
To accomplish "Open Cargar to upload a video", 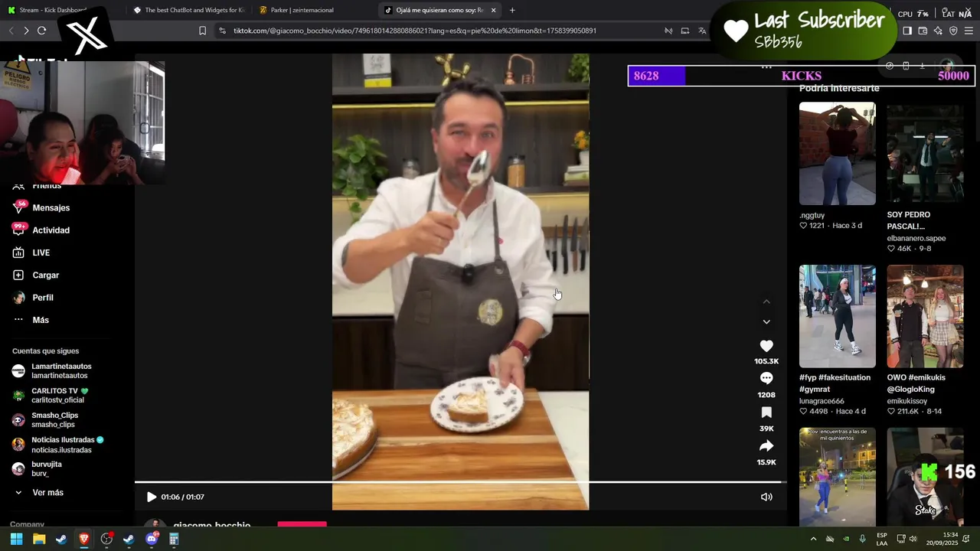I will coord(45,275).
